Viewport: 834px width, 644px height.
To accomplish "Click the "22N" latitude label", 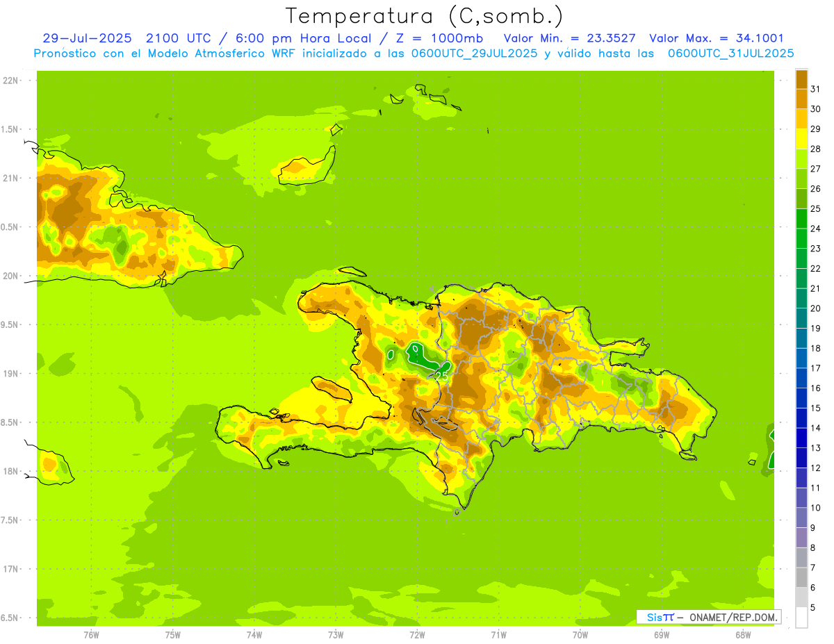I will tap(12, 81).
